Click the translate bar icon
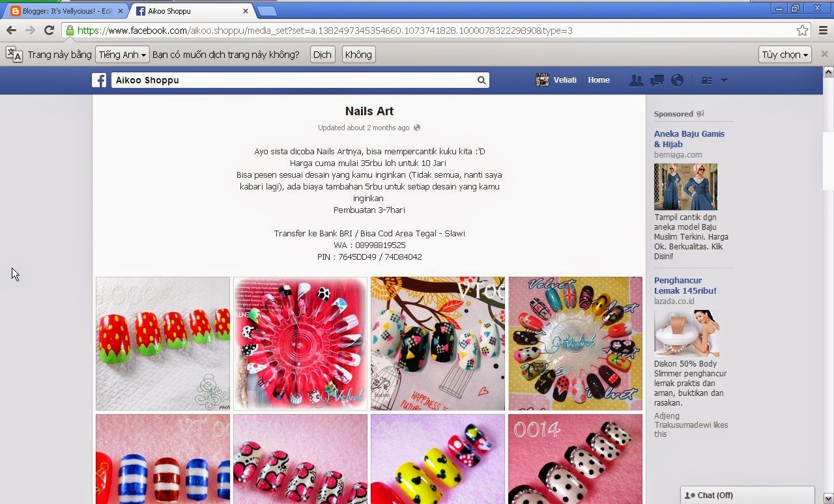This screenshot has height=504, width=834. (14, 55)
